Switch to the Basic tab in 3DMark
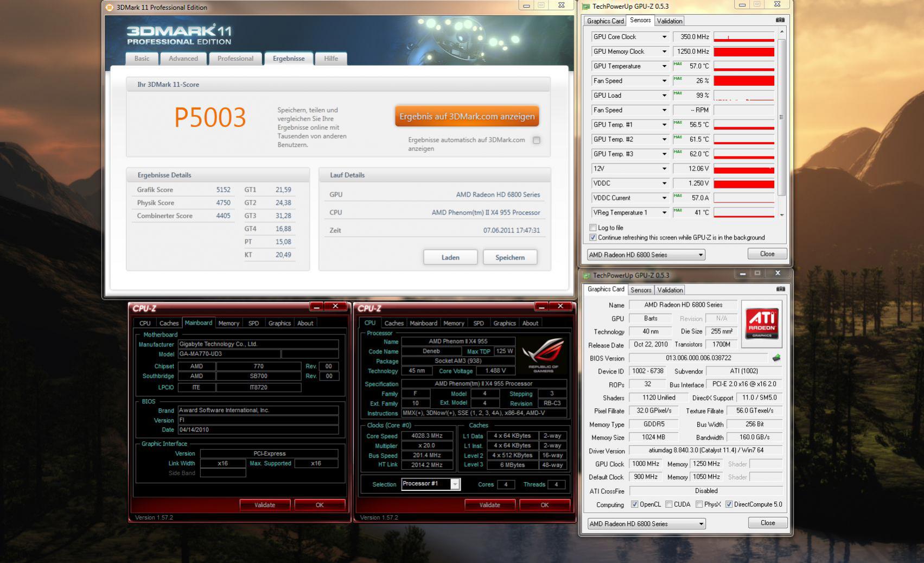Image resolution: width=924 pixels, height=563 pixels. click(142, 59)
